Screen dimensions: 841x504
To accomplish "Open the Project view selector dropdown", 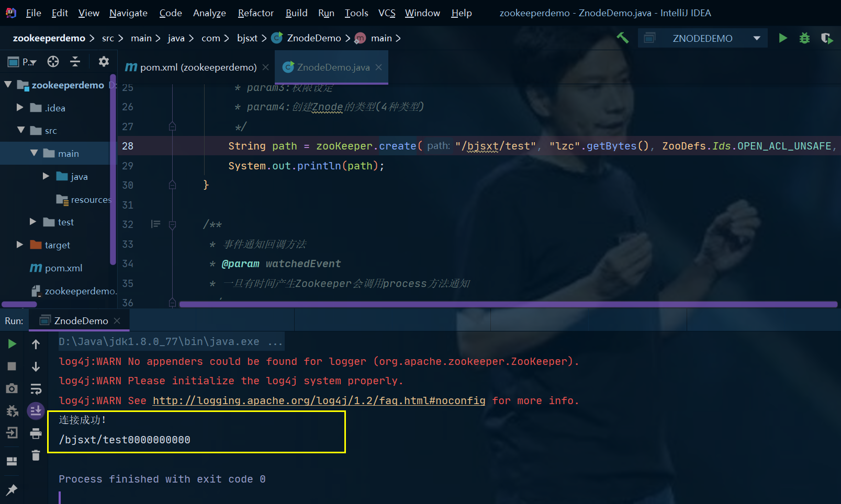I will click(22, 62).
